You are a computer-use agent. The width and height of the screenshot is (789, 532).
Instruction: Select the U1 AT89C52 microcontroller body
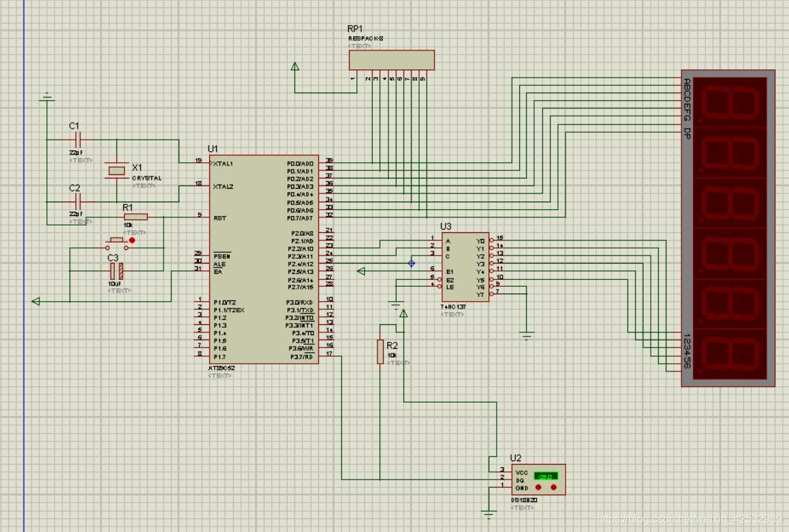(x=263, y=259)
